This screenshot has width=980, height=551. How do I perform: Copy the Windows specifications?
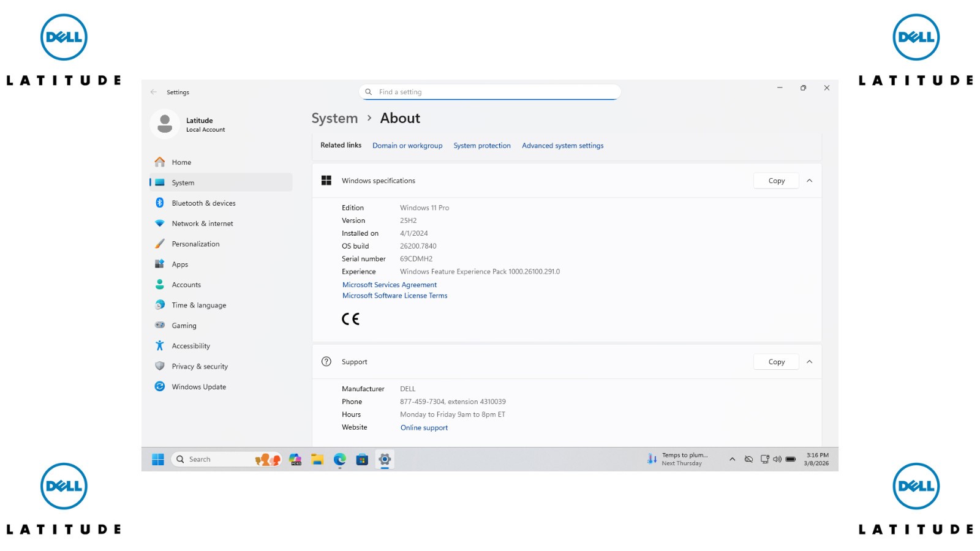[x=776, y=181]
